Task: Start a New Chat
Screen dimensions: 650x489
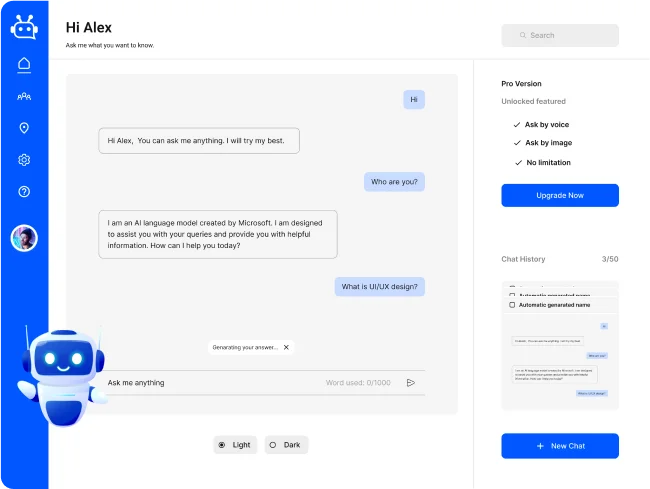Action: point(560,446)
